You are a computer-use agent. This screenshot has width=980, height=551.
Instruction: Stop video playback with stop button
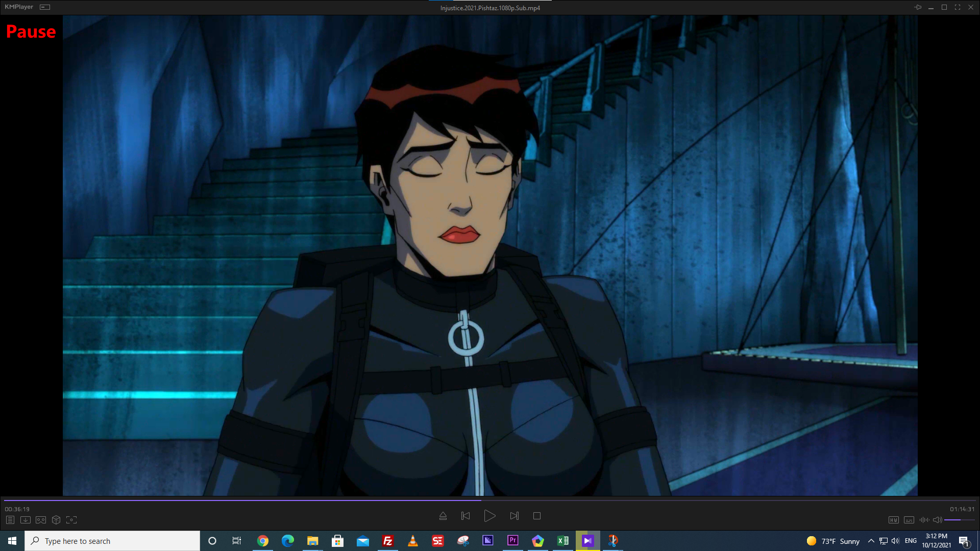click(x=537, y=516)
